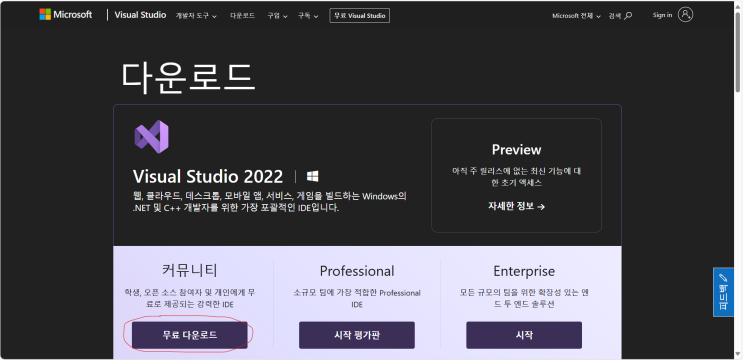Click the 커뮤니티 edition heading
This screenshot has width=743, height=360.
click(190, 270)
